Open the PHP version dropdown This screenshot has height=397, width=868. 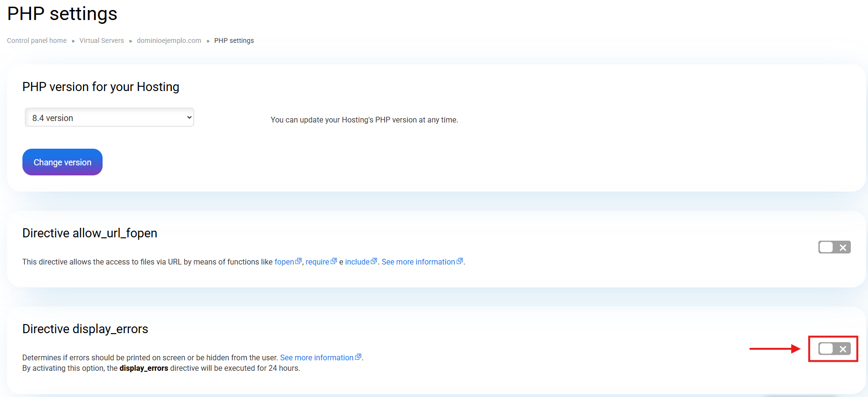(109, 118)
